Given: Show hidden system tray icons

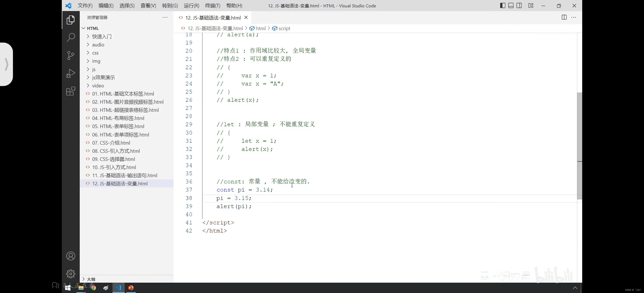Looking at the screenshot, I should click(575, 288).
